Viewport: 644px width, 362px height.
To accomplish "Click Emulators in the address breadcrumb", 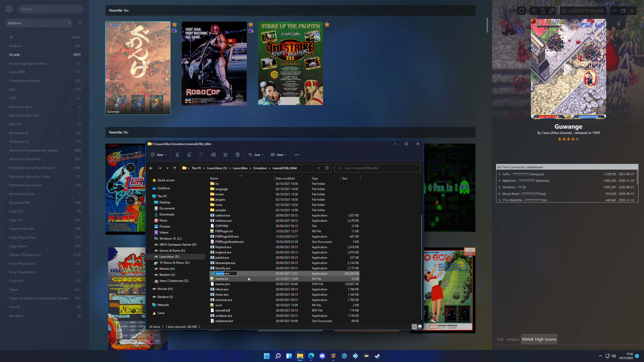I will click(260, 168).
